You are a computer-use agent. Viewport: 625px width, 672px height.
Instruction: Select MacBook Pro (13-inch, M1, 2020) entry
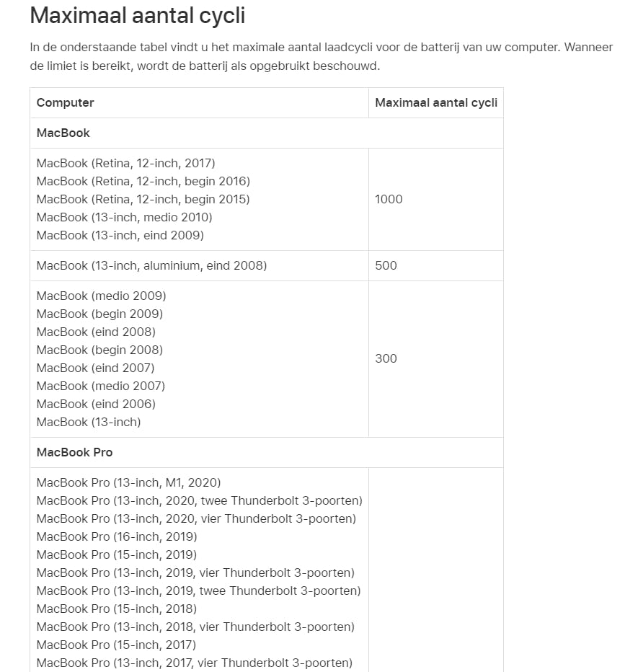pos(128,482)
